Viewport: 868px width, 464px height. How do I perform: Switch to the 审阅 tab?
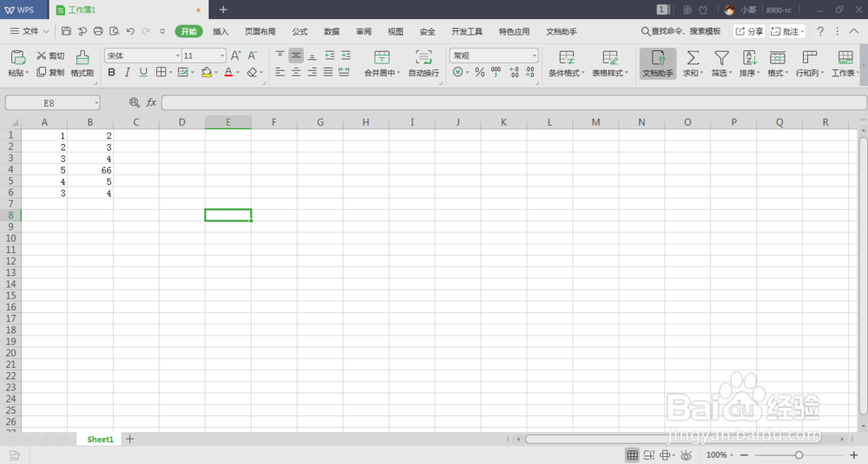click(364, 31)
